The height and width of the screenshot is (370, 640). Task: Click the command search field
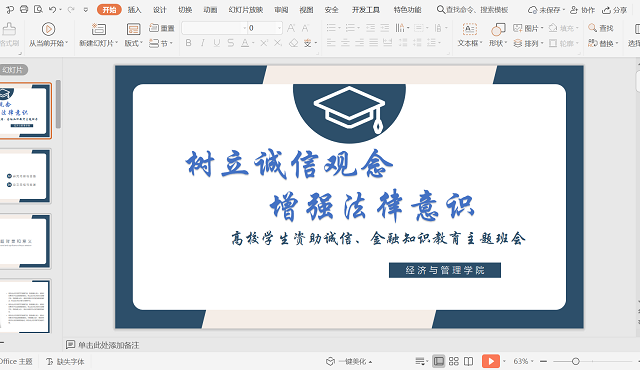click(473, 9)
